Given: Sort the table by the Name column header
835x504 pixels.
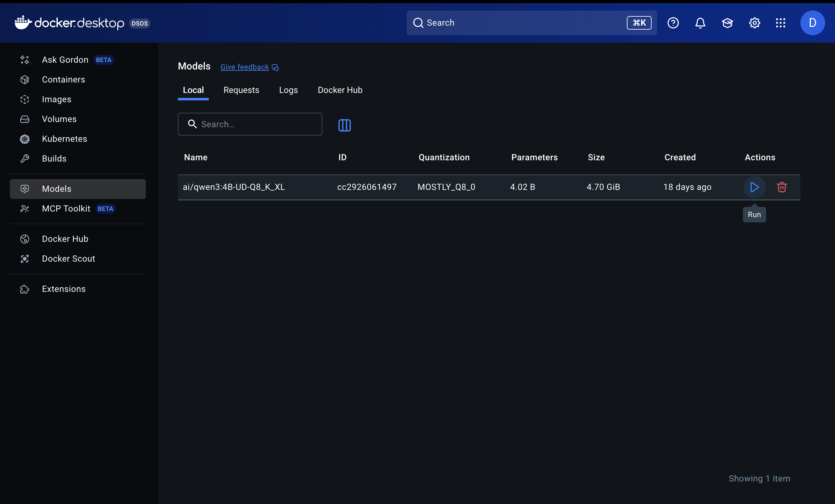Looking at the screenshot, I should [195, 157].
